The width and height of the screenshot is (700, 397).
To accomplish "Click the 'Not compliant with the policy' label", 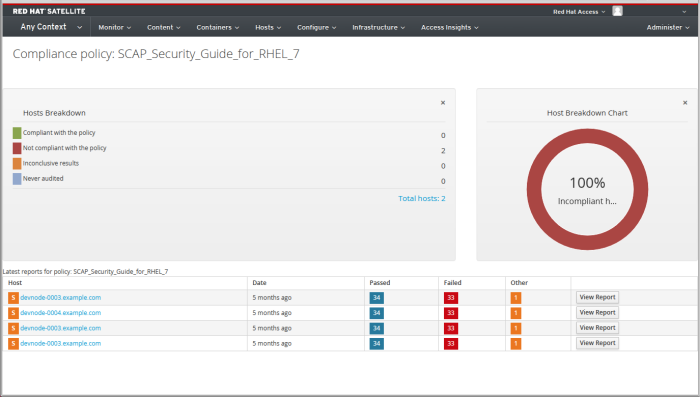I will [65, 148].
